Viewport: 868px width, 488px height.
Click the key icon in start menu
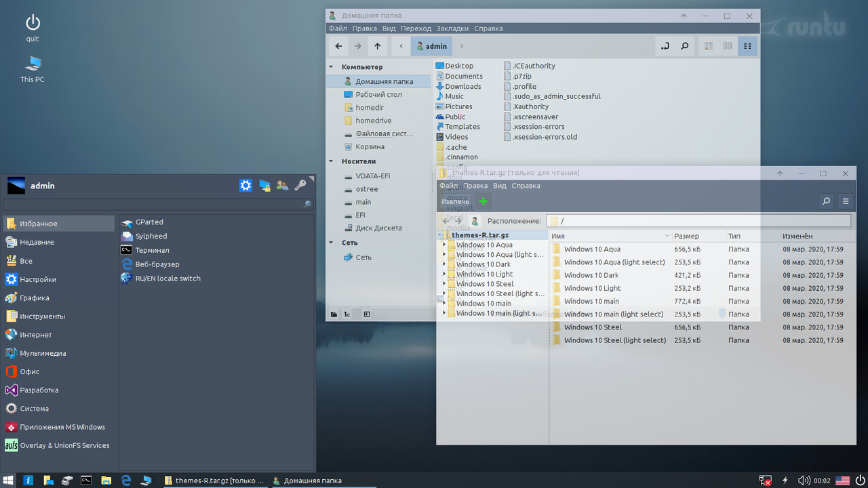coord(300,185)
